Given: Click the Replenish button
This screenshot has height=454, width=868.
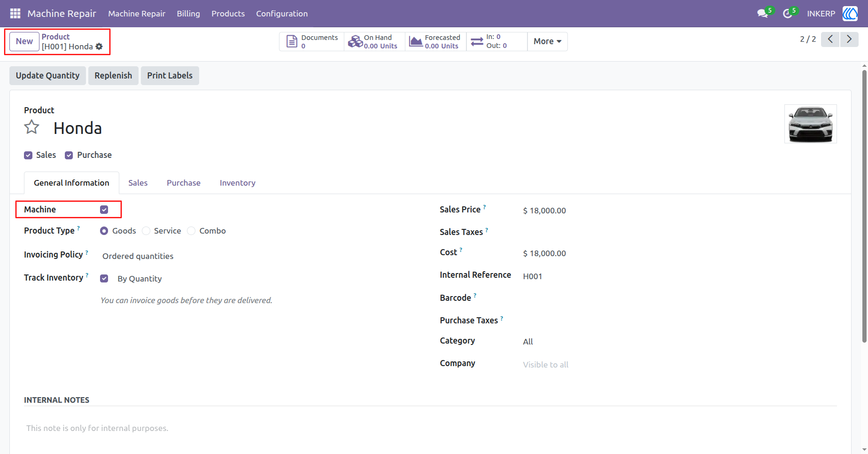Looking at the screenshot, I should pyautogui.click(x=113, y=76).
